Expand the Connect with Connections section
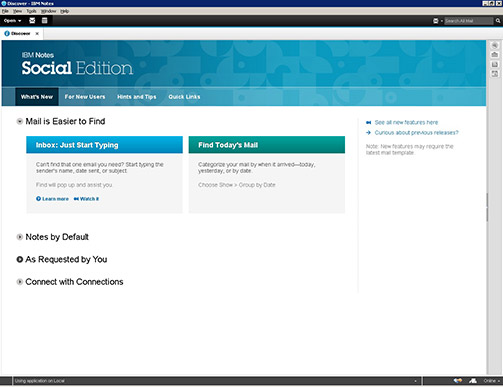The height and width of the screenshot is (387, 503). tap(20, 282)
